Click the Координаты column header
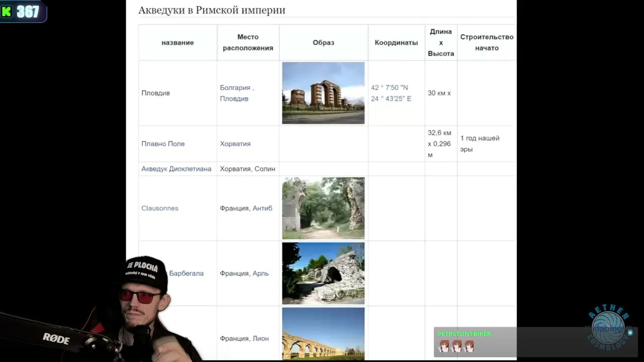The image size is (644, 362). 396,43
